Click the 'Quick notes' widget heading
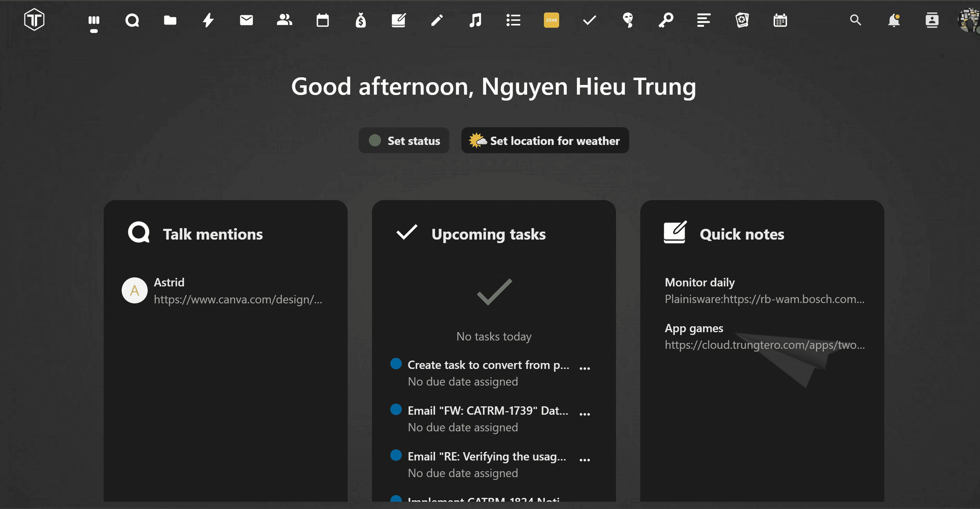980x509 pixels. (742, 234)
